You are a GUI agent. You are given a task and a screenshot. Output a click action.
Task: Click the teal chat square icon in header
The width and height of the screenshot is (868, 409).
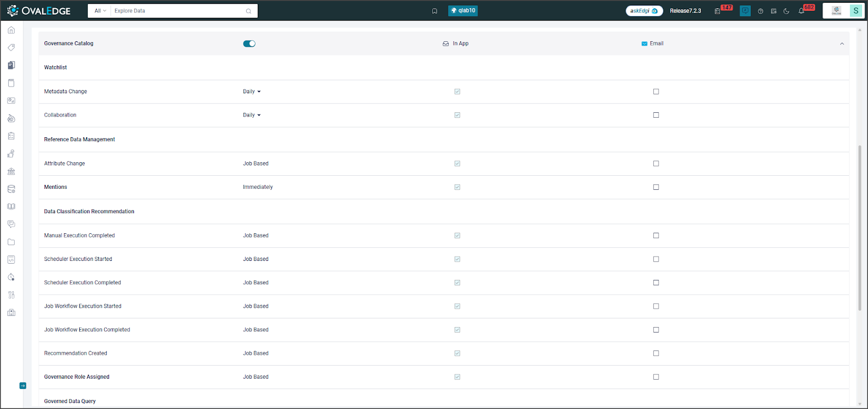[x=745, y=11]
